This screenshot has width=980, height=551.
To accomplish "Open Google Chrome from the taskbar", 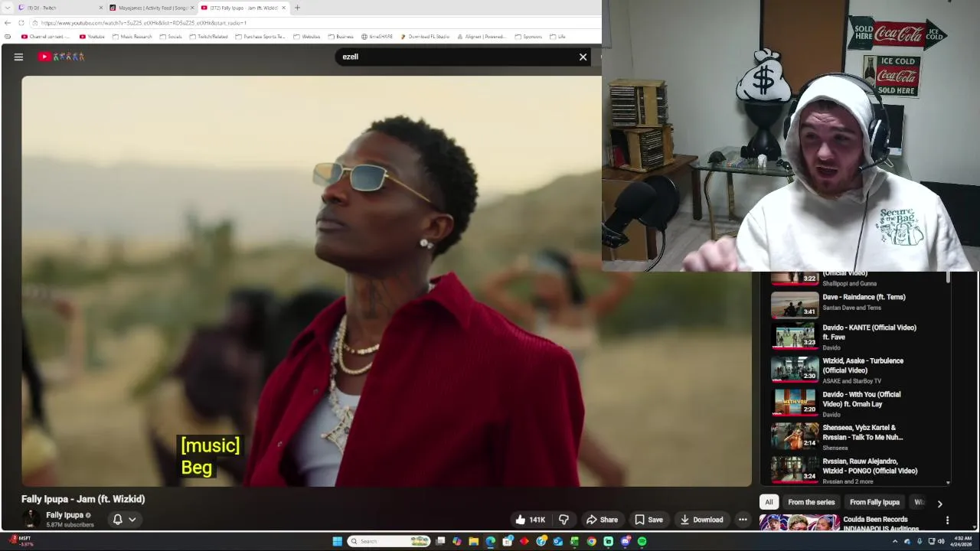I will pyautogui.click(x=591, y=541).
